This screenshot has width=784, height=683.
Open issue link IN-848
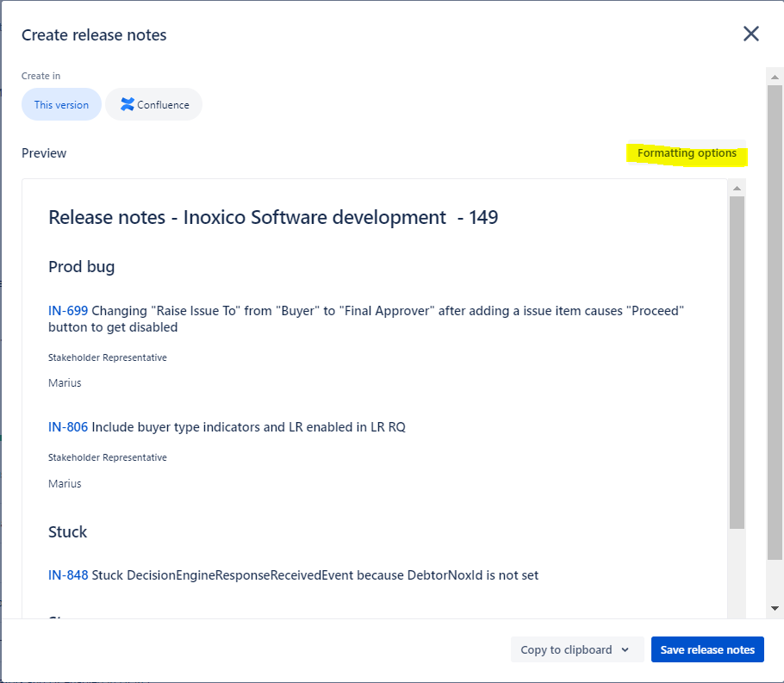pos(68,575)
